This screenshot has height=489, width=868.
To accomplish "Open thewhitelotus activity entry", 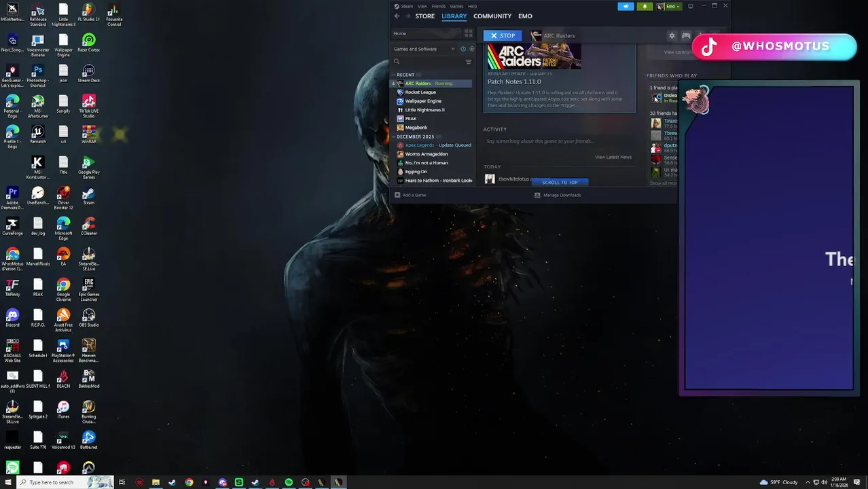I will [x=513, y=179].
